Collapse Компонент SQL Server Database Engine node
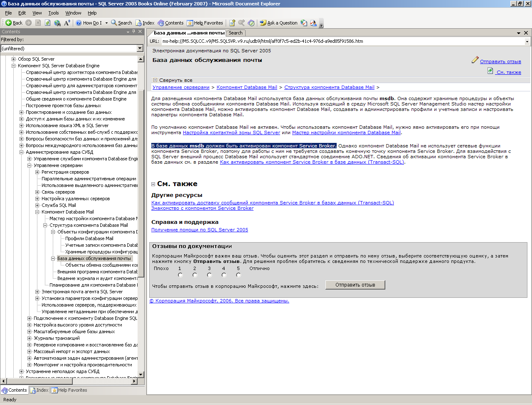This screenshot has width=532, height=405. pyautogui.click(x=14, y=66)
